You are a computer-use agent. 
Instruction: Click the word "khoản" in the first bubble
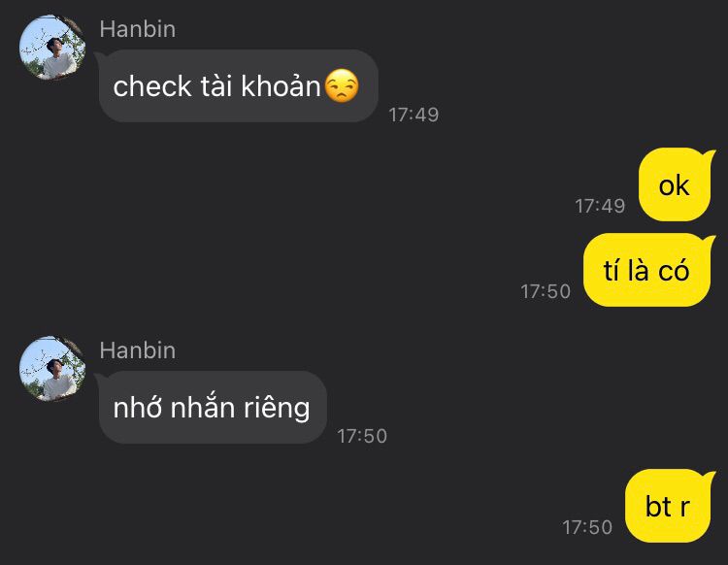281,85
